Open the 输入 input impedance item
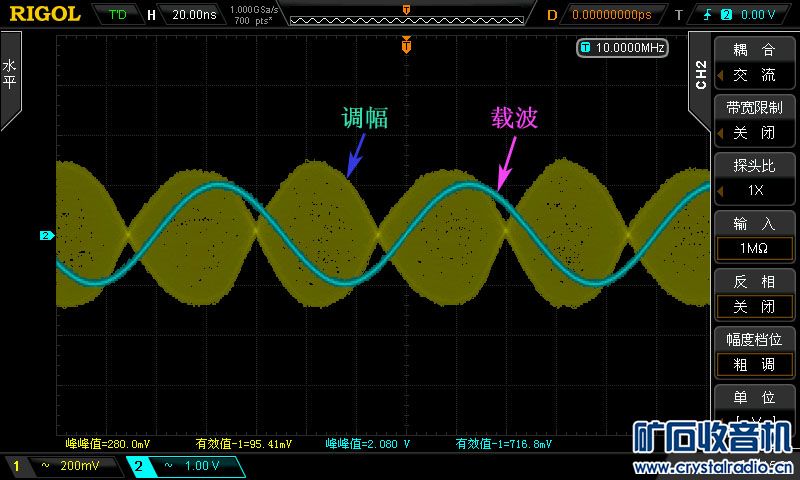The width and height of the screenshot is (800, 480). 754,223
